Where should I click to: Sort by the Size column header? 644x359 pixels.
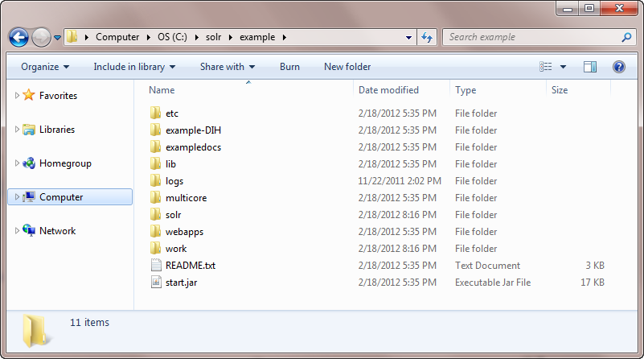560,90
